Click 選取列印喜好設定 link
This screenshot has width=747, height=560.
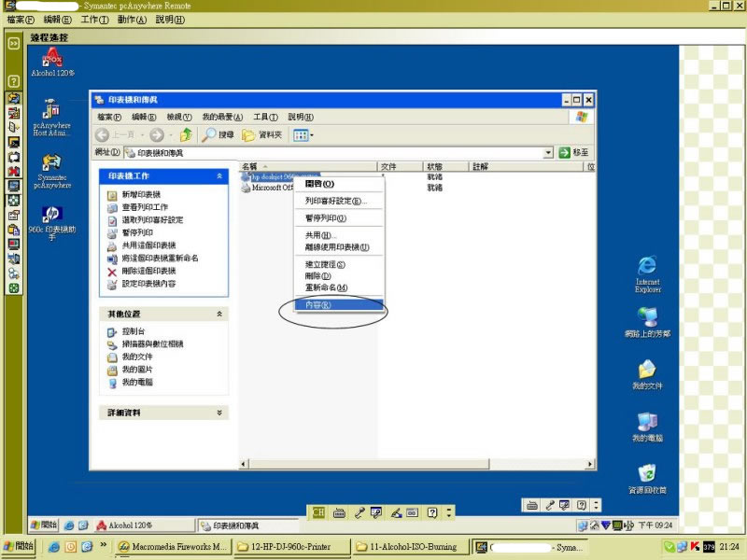pos(152,220)
